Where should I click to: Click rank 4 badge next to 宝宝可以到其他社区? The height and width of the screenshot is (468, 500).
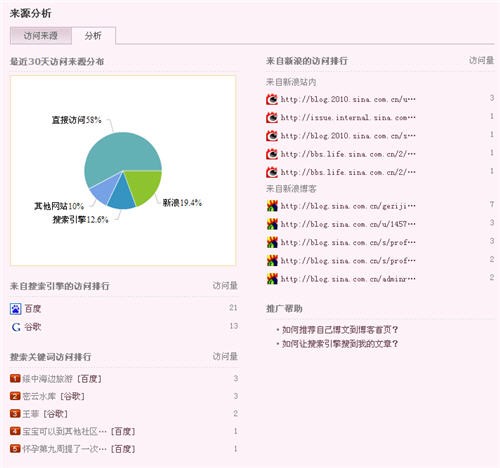coord(15,431)
